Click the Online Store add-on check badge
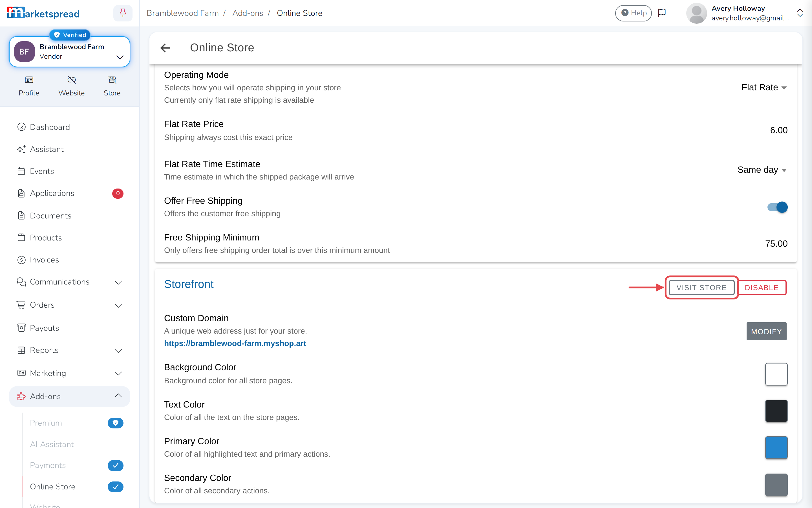 (x=115, y=487)
